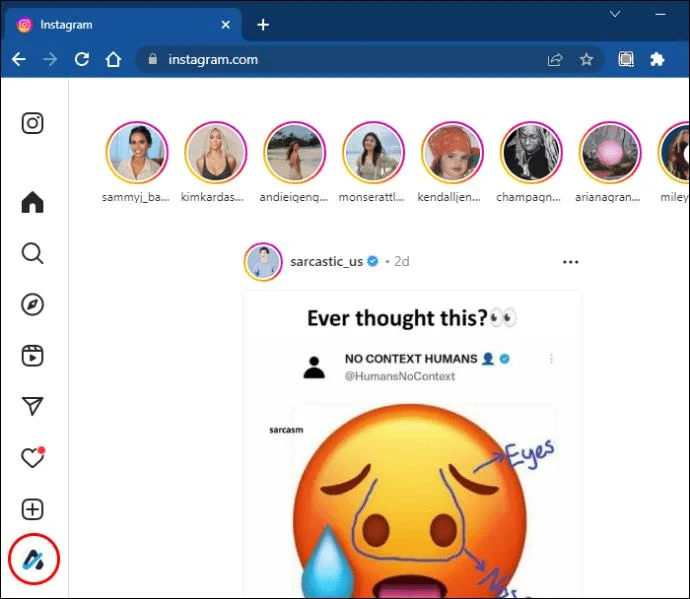This screenshot has height=599, width=690.
Task: Share this page icon in the address bar
Action: [x=555, y=59]
